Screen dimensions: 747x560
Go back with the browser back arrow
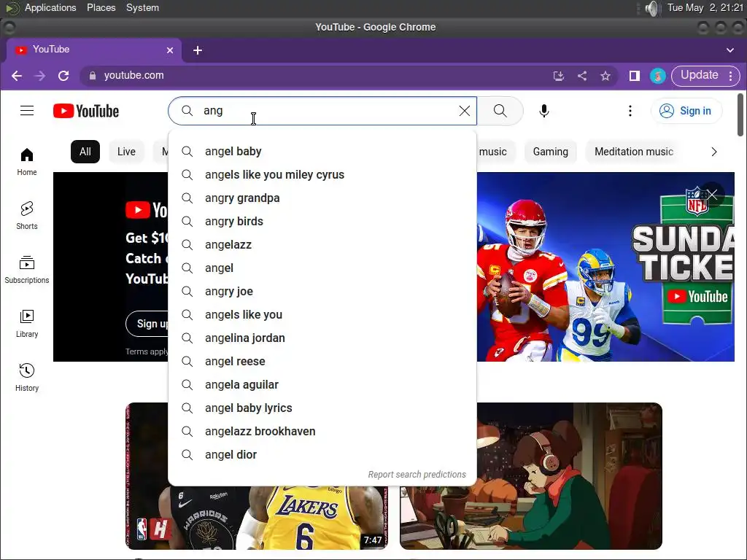[17, 76]
